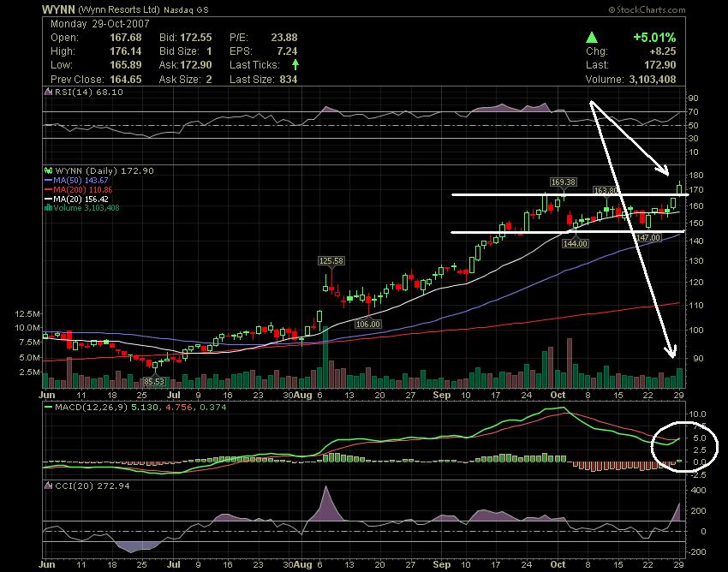Click the MA(50) 143.67 legend entry
Image resolution: width=728 pixels, height=572 pixels.
(81, 180)
